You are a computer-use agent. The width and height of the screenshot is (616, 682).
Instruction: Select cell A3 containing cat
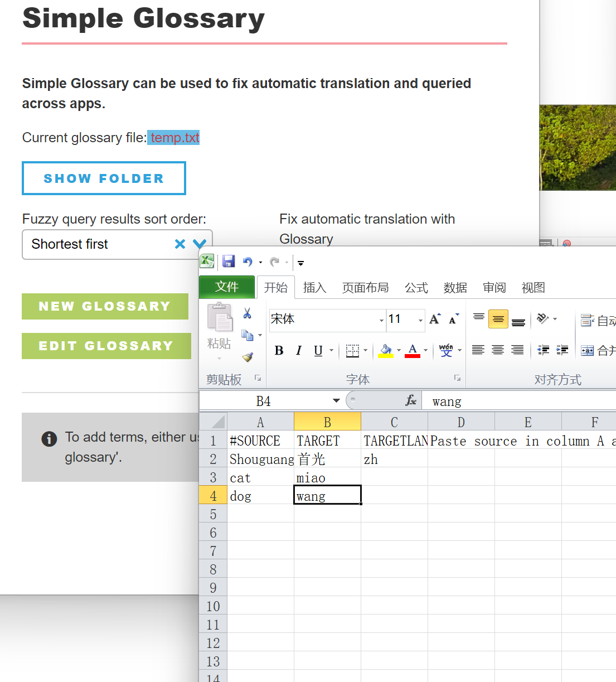[260, 478]
